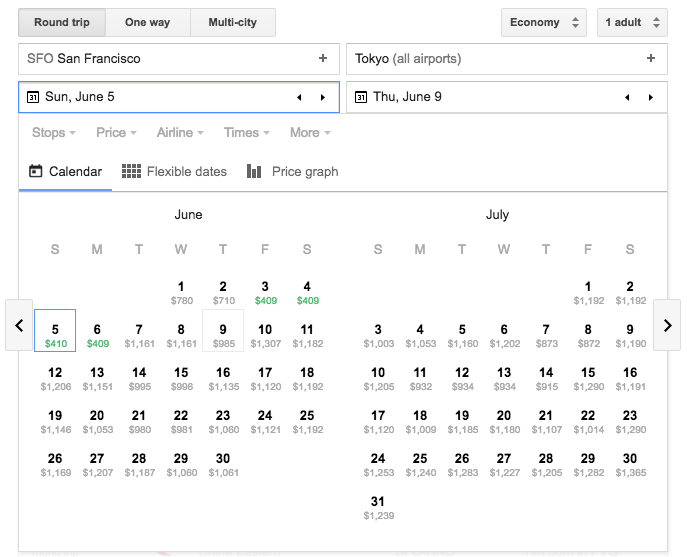Click next day arrow for departure date
The image size is (687, 557).
322,97
